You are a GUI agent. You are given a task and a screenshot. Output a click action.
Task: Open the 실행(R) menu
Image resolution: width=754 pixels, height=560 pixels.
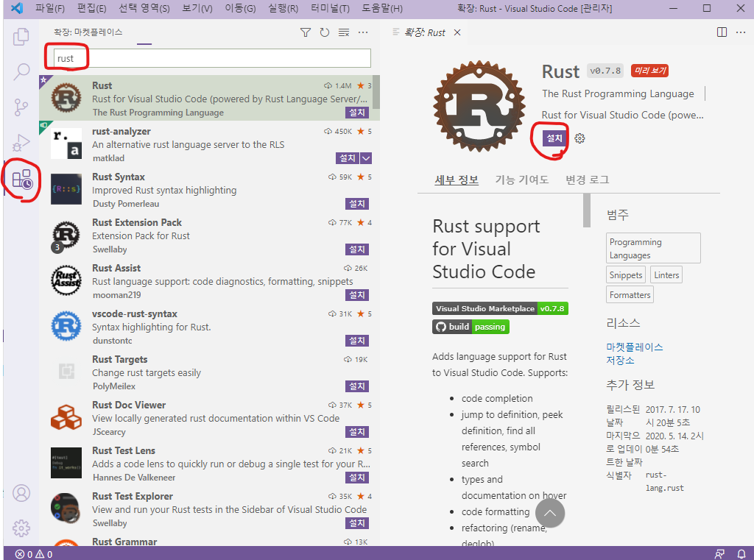tap(283, 8)
